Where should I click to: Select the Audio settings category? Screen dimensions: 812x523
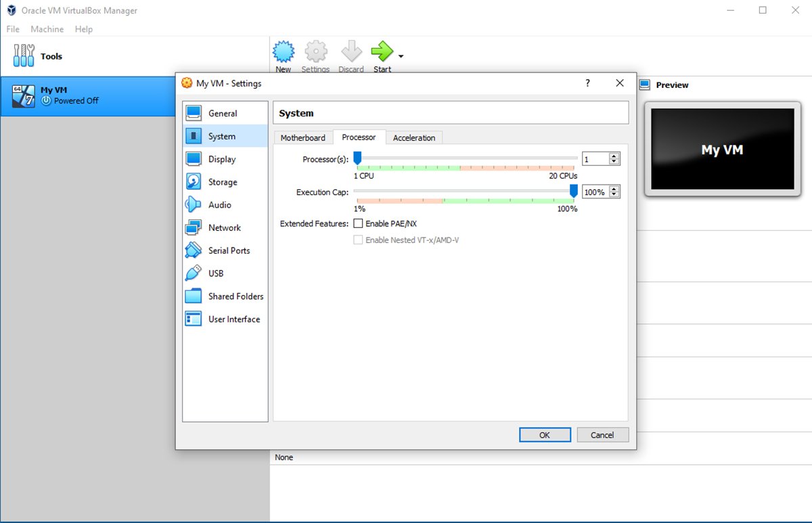(x=219, y=205)
